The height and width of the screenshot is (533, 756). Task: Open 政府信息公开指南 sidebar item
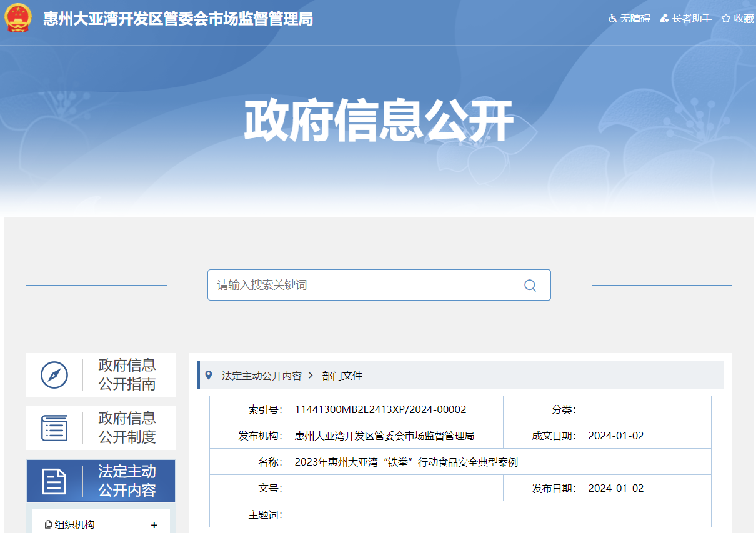101,375
